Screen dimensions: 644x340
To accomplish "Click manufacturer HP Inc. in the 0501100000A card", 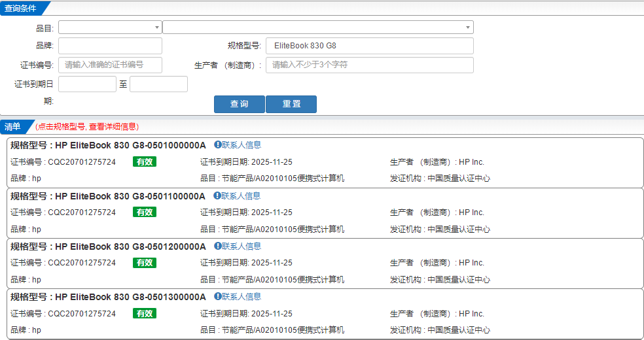I will (471, 212).
